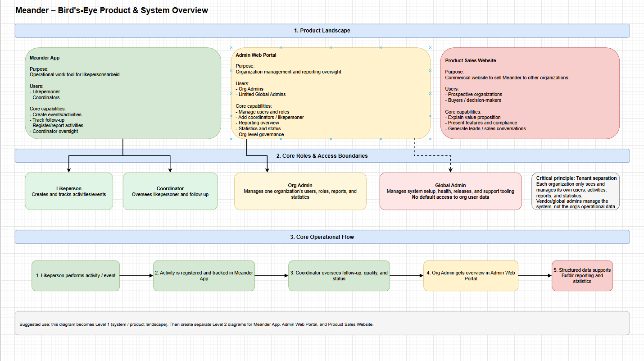Click the "- Manage users and roles" line
The width and height of the screenshot is (644, 361).
[263, 112]
